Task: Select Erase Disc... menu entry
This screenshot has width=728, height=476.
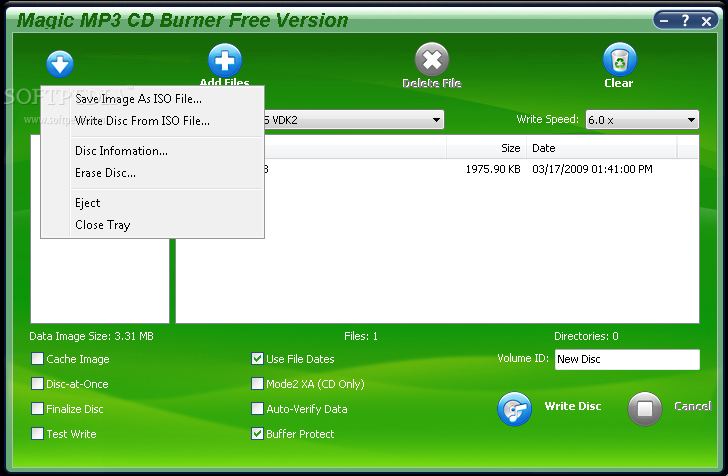Action: tap(105, 173)
